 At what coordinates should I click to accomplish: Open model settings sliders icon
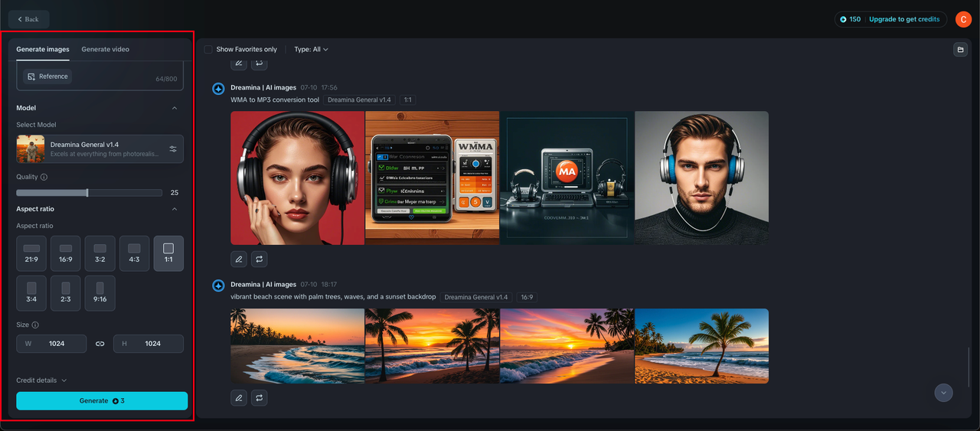[173, 149]
